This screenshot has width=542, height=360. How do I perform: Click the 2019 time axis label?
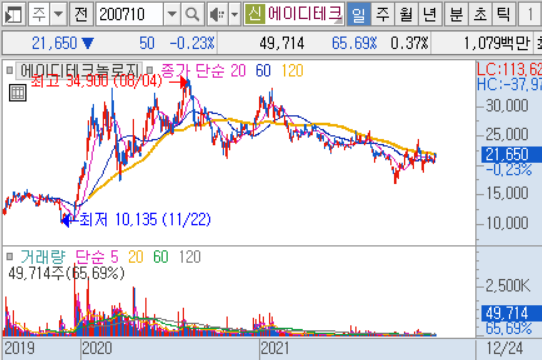tap(19, 348)
